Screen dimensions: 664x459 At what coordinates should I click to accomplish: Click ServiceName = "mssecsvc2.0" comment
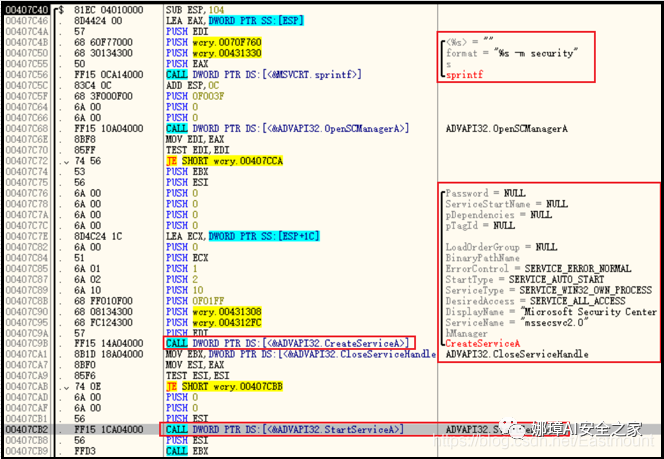pos(515,323)
